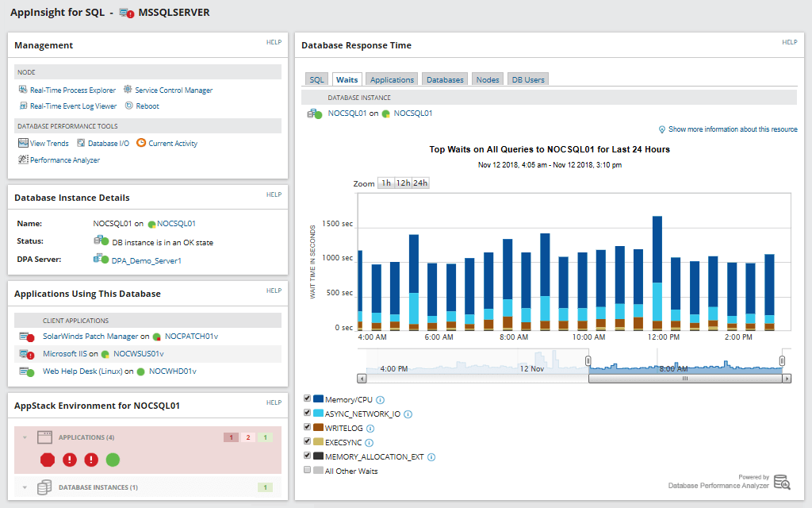Click the WRITELOG brown color swatch
This screenshot has width=812, height=508.
click(319, 427)
